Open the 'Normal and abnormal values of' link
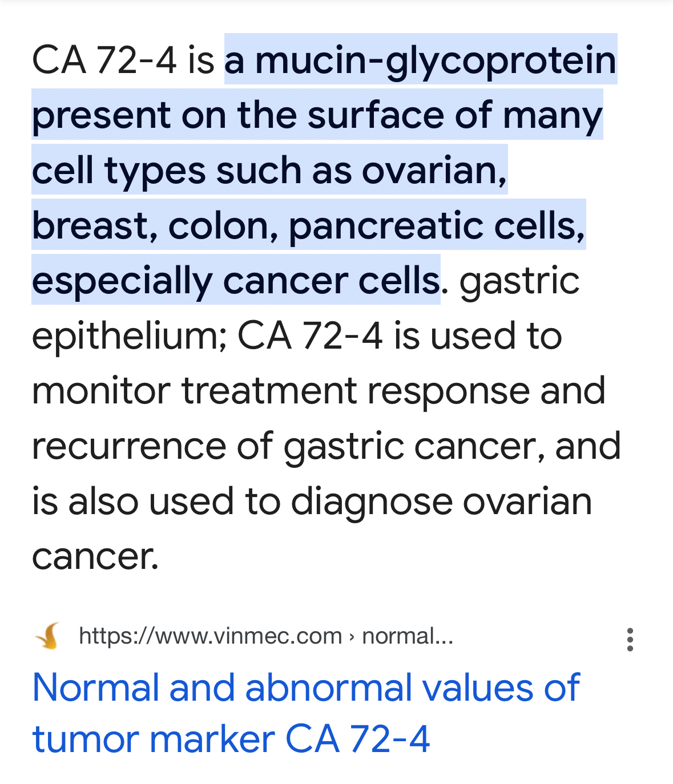The image size is (673, 784). [x=306, y=688]
